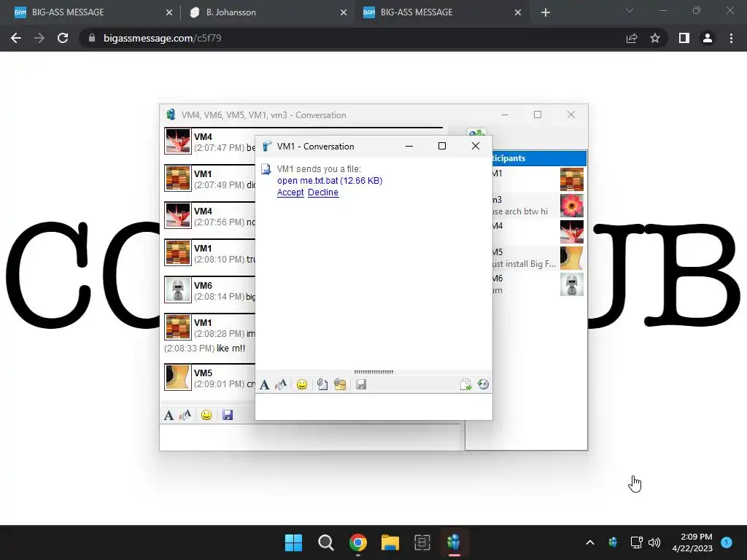
Task: Show hidden system tray icons
Action: 589,542
